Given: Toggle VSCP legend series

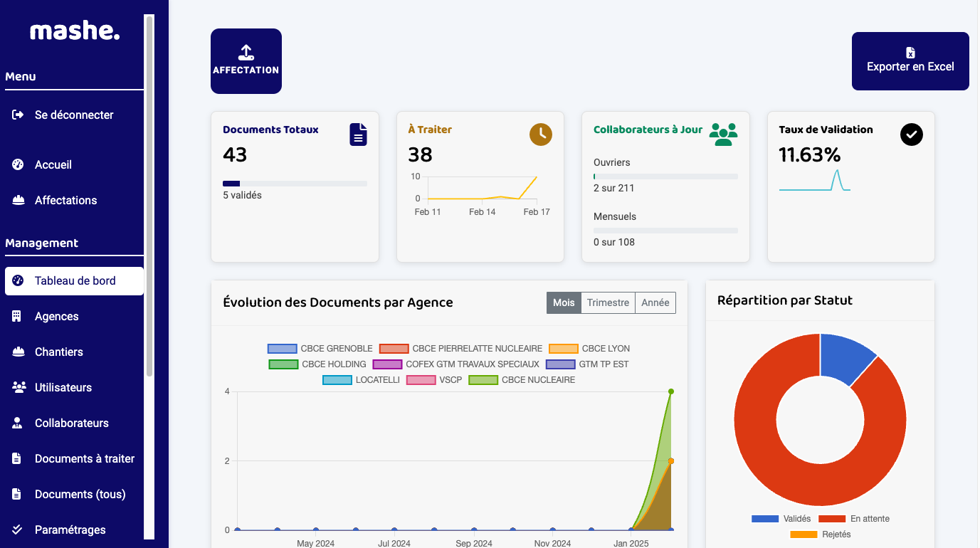Looking at the screenshot, I should pyautogui.click(x=434, y=380).
